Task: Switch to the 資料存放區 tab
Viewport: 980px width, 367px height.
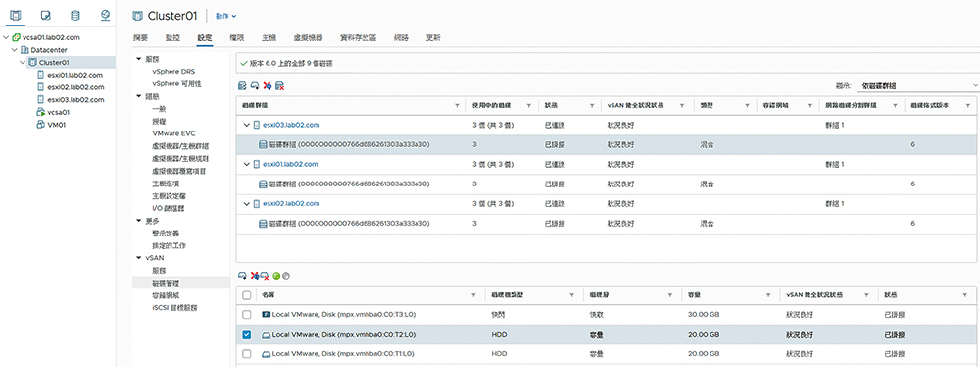Action: click(358, 37)
